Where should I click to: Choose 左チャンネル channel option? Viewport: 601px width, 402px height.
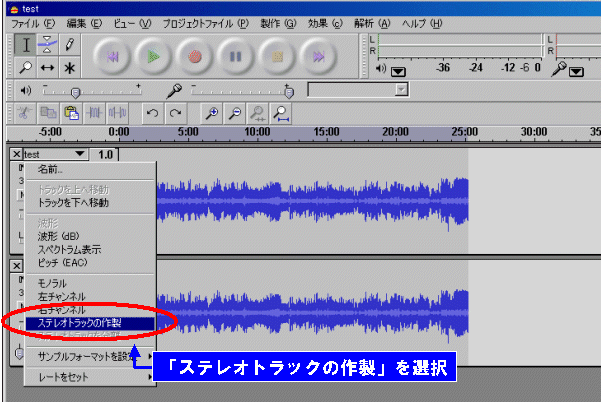click(90, 297)
